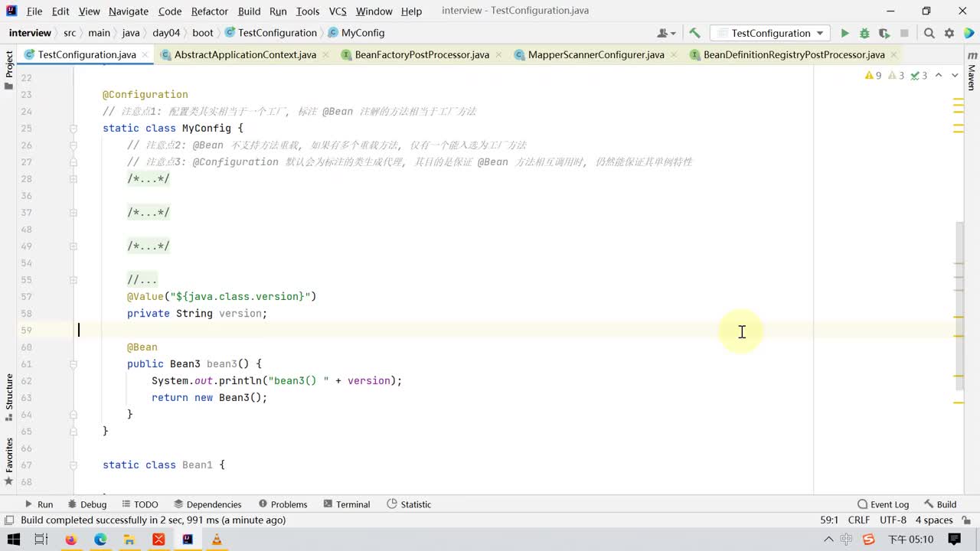The width and height of the screenshot is (980, 551).
Task: Place caret on line 58 'private String version;'
Action: (x=197, y=314)
